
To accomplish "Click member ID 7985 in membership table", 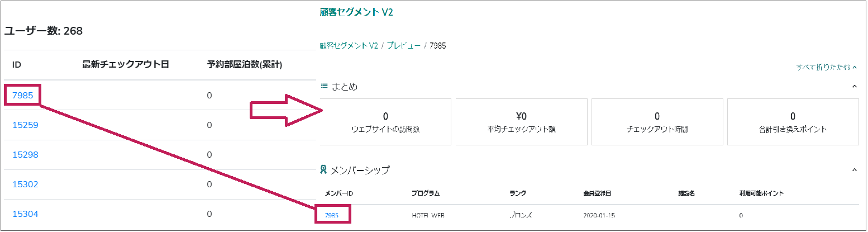I will click(x=332, y=215).
